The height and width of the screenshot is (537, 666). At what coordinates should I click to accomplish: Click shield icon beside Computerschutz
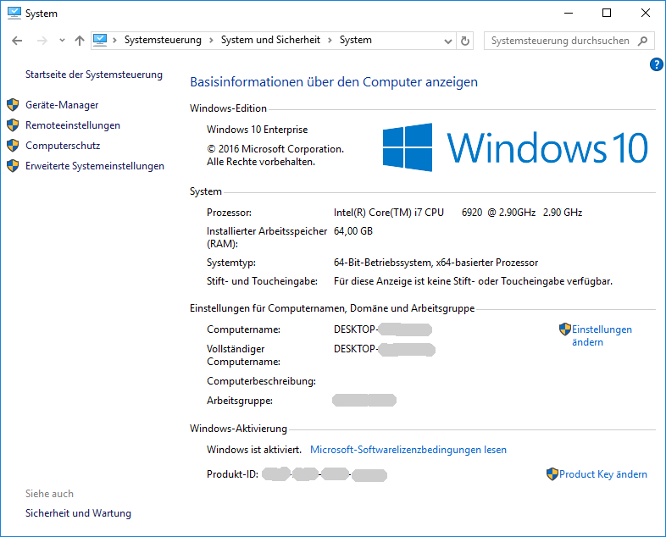coord(13,145)
